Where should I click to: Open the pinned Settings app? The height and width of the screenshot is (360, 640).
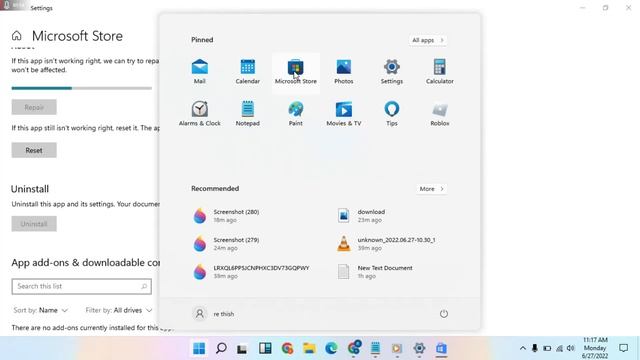coord(391,71)
